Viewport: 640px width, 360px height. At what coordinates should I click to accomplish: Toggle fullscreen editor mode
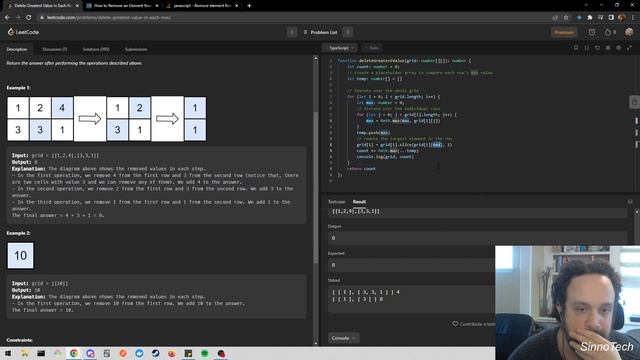(629, 48)
